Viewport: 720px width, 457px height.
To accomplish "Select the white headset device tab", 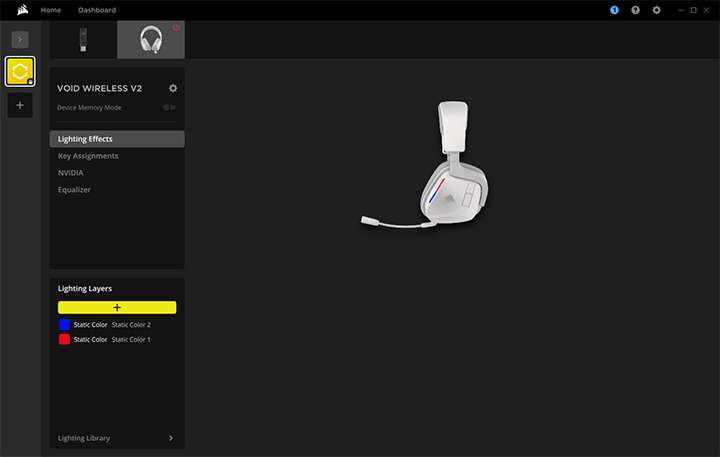I will [x=150, y=39].
